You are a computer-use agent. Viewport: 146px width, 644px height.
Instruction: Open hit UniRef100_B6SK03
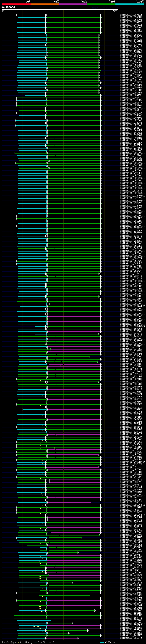pyautogui.click(x=131, y=27)
